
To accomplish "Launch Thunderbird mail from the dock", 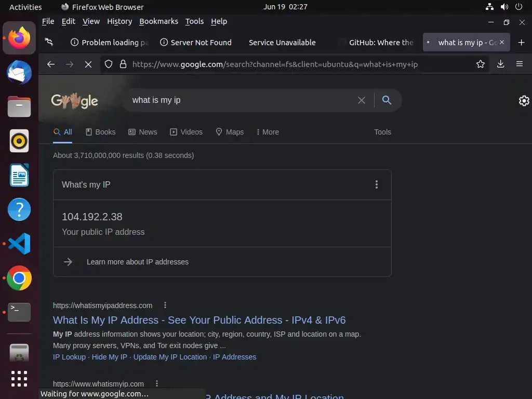I will (19, 72).
